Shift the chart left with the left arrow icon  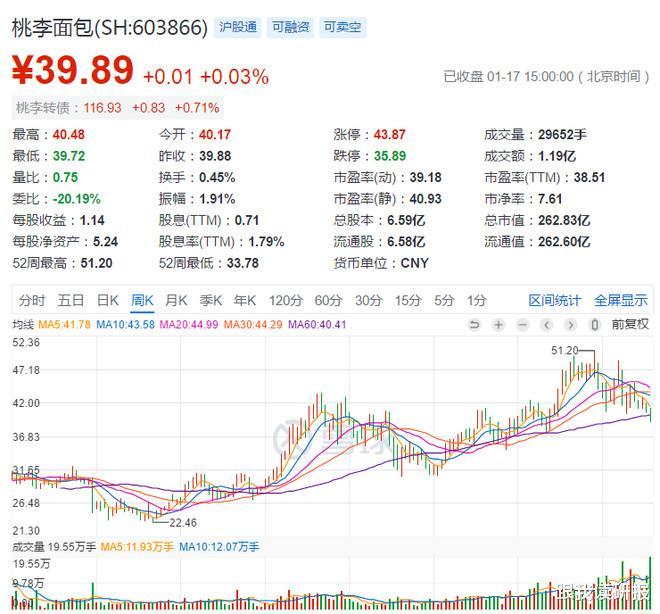546,325
